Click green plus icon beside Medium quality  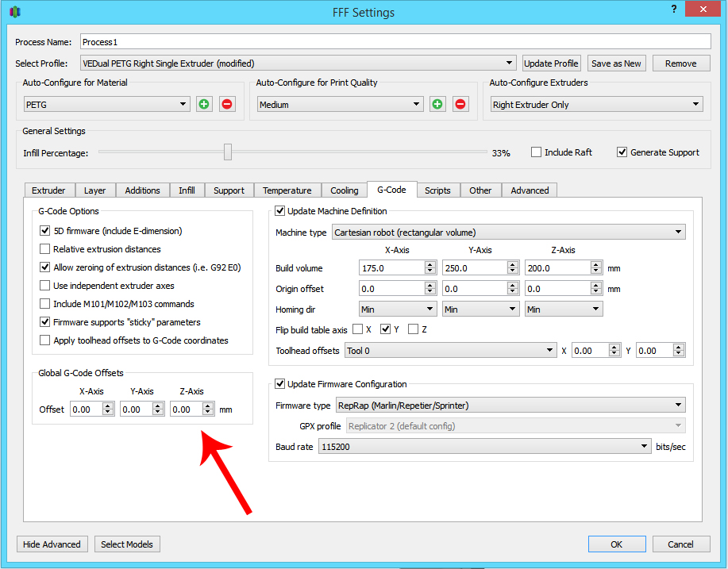click(x=437, y=104)
